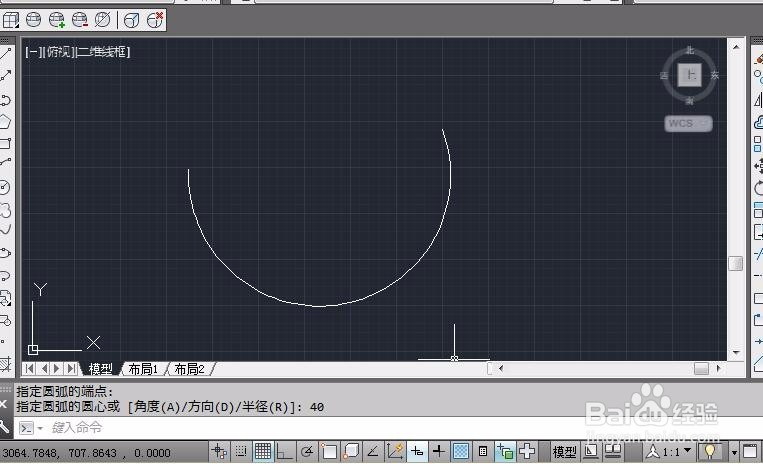Select the Rectangle tool
Screen dimensions: 763x464
(6, 143)
